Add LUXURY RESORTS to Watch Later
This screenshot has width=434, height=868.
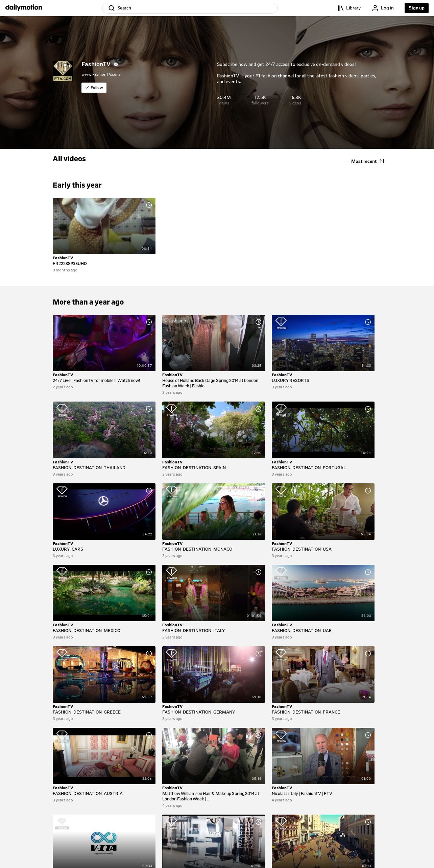pos(368,322)
